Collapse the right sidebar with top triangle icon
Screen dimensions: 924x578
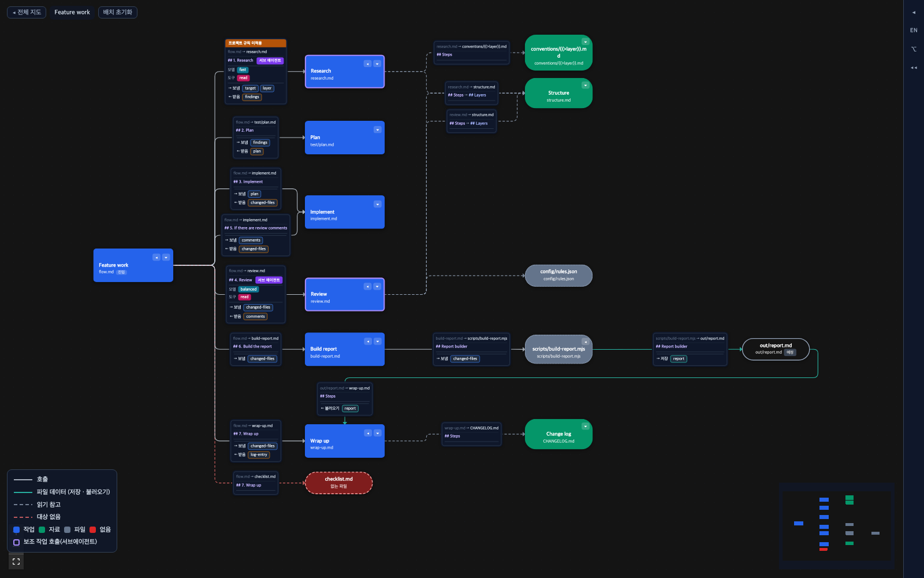click(x=914, y=12)
